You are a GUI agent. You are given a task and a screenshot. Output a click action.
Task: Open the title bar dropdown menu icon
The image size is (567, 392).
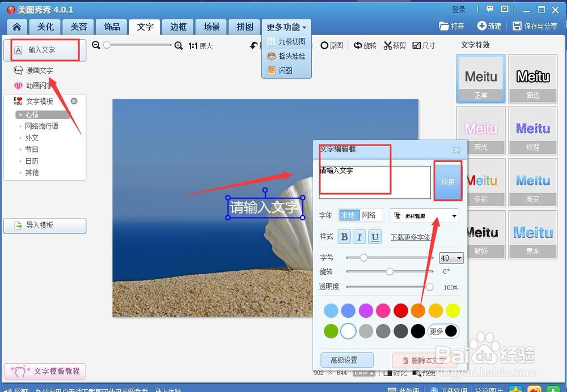(505, 9)
